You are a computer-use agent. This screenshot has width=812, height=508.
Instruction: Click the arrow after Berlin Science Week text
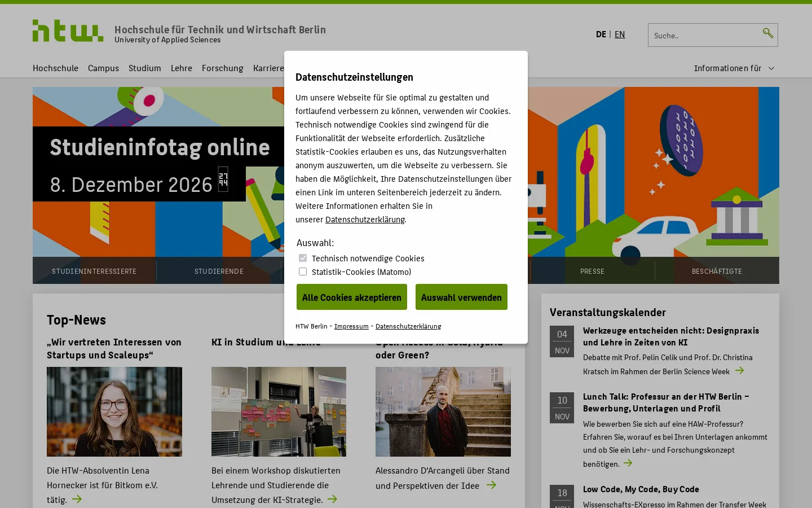click(739, 371)
